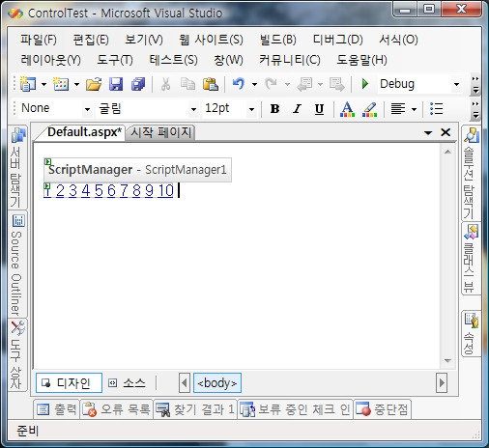Image resolution: width=489 pixels, height=448 pixels.
Task: Open the Class View side panel (클래스 뷰)
Action: [x=471, y=258]
